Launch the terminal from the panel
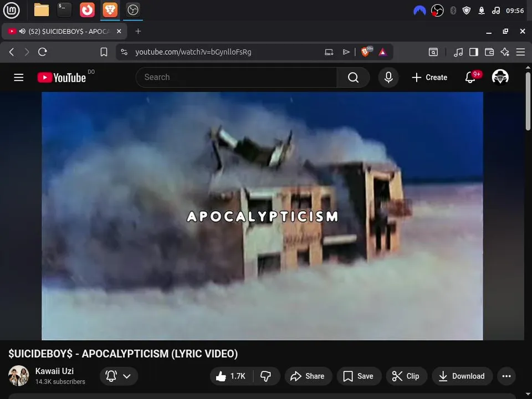Screen dimensions: 532x399 [x=64, y=10]
